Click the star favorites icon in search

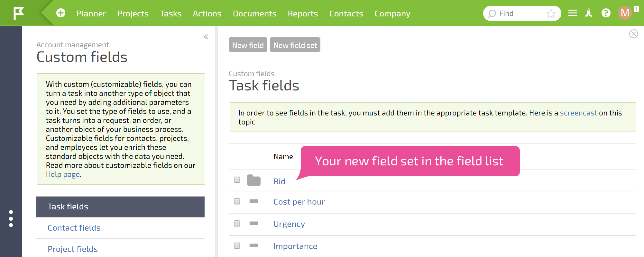551,14
